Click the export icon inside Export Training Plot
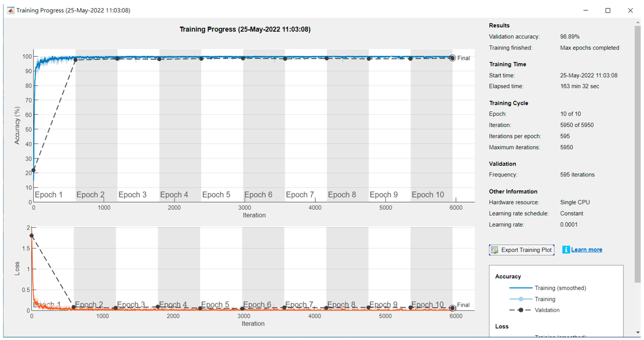Image resolution: width=644 pixels, height=340 pixels. point(495,250)
